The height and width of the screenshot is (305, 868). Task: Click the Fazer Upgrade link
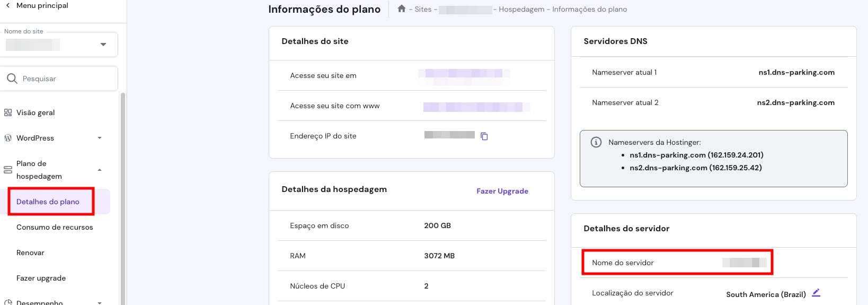(x=502, y=191)
